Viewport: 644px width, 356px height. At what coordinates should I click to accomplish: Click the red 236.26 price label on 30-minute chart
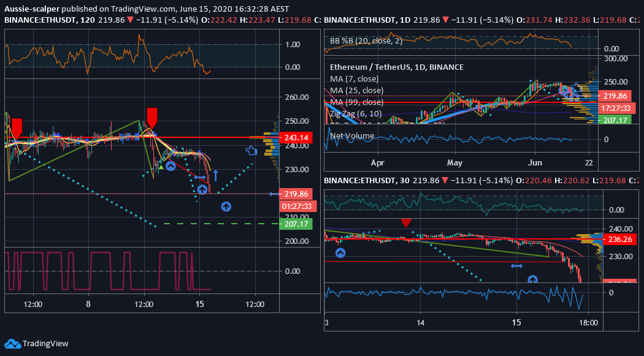click(x=619, y=239)
